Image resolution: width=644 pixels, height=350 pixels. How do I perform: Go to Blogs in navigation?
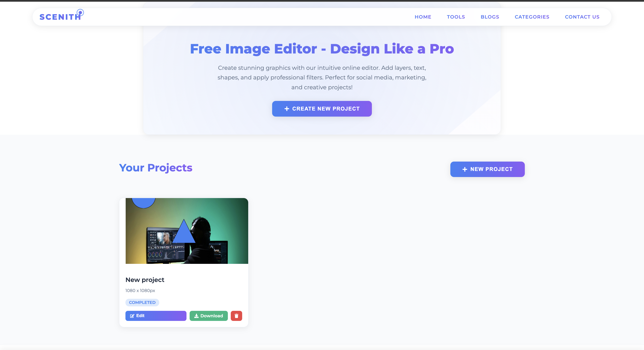(x=489, y=17)
